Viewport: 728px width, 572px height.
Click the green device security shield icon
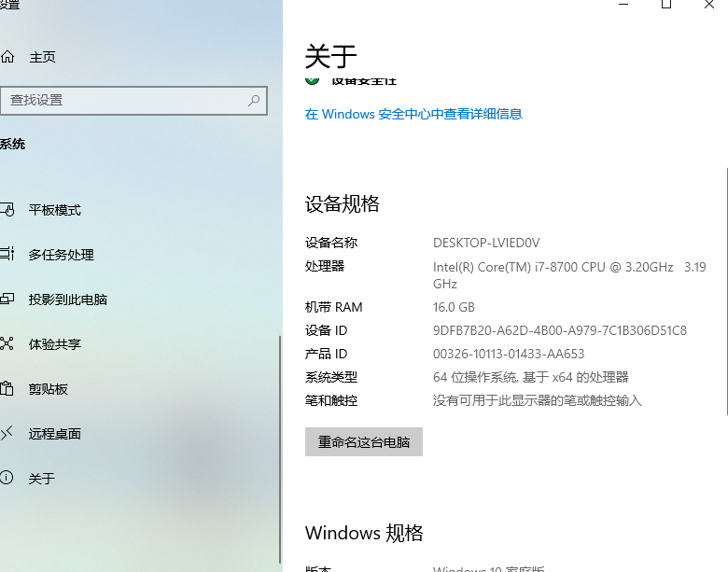coord(312,80)
